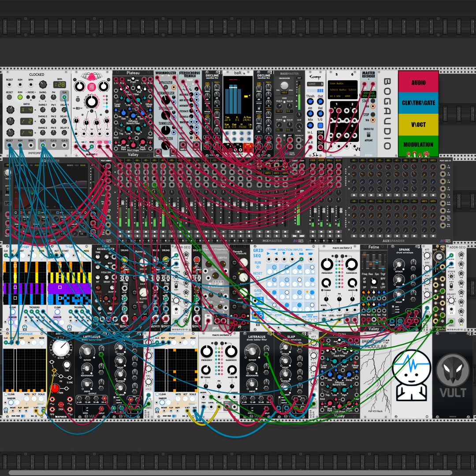Image resolution: width=476 pixels, height=476 pixels.
Task: Adjust the Cutoff knob on left Lateralus
Action: coord(87,351)
